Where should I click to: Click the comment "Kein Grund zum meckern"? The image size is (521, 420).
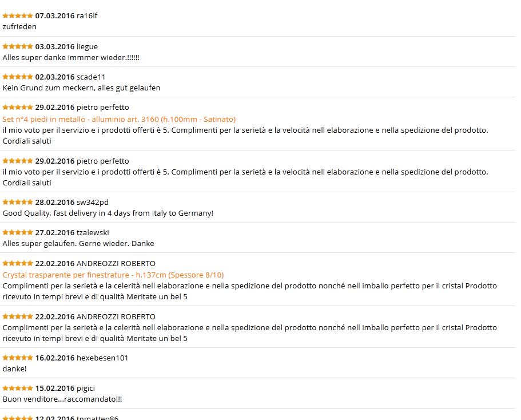(x=81, y=88)
